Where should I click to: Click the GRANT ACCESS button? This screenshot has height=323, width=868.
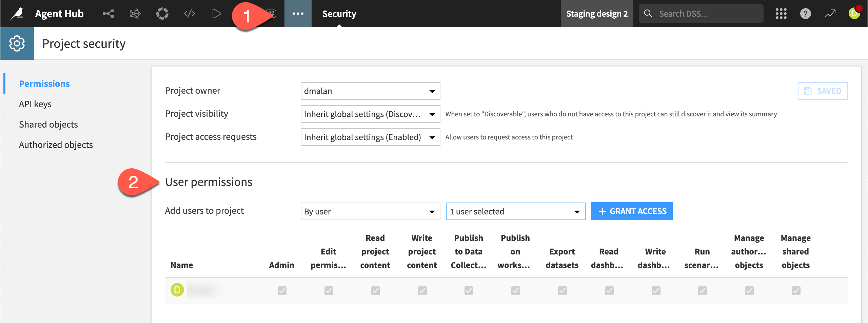coord(631,211)
